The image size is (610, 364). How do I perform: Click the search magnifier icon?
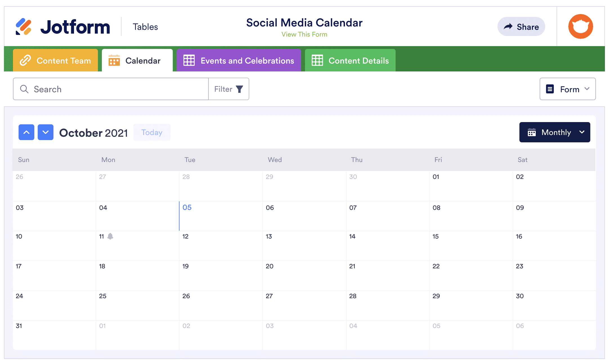pos(24,89)
